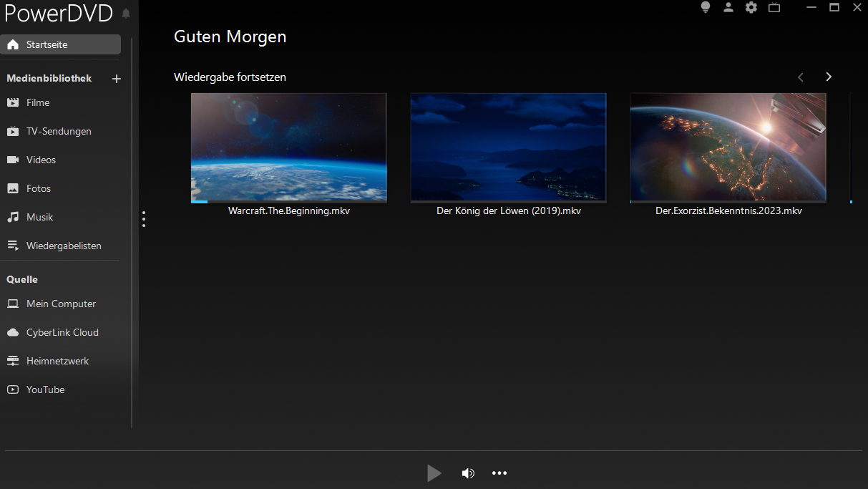Click the Mein Computer laptop icon
Image resolution: width=868 pixels, height=489 pixels.
[13, 304]
